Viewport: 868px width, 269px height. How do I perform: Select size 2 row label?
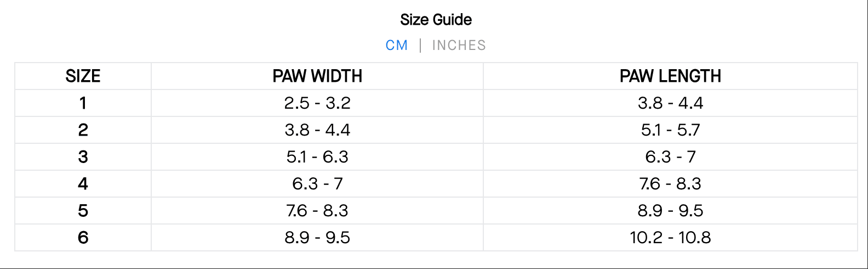click(x=83, y=130)
